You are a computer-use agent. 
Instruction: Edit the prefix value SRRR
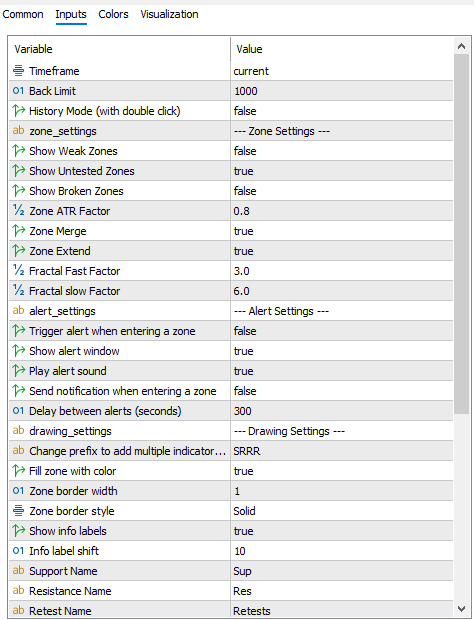[x=342, y=451]
